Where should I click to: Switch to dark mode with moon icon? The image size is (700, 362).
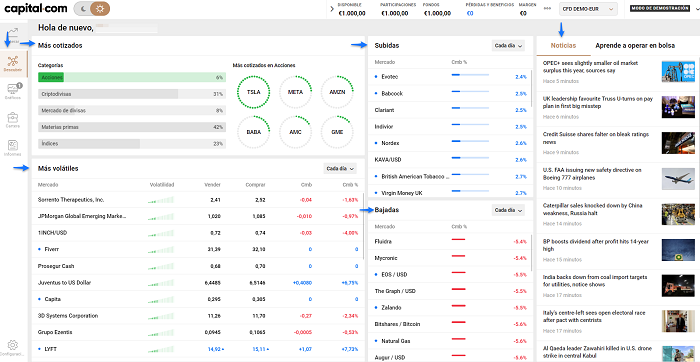(82, 8)
